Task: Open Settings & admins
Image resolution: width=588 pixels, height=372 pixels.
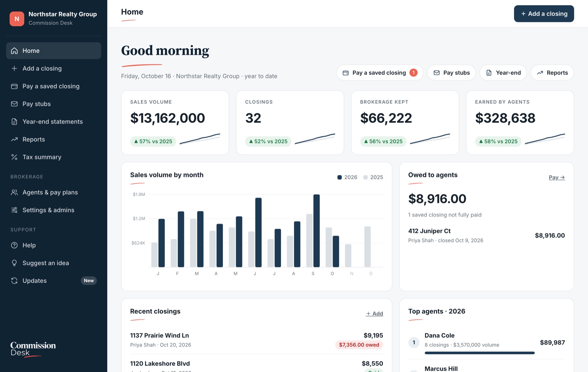Action: [x=54, y=210]
